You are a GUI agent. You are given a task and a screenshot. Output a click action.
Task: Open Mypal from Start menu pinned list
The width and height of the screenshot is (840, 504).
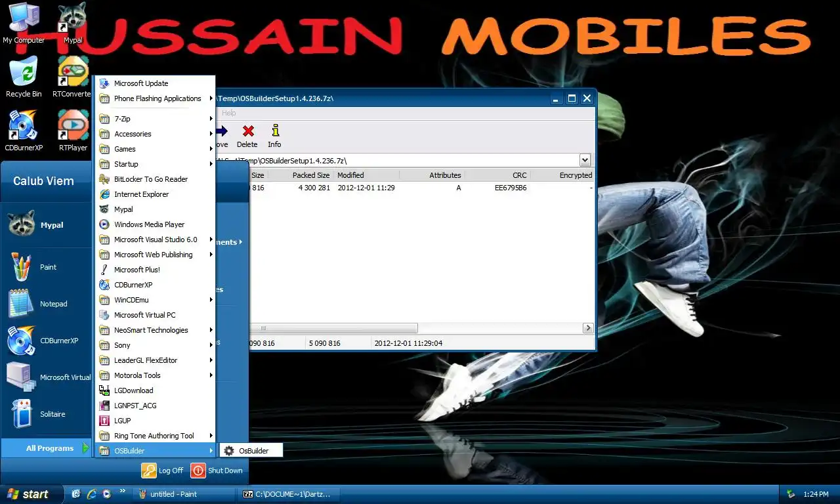tap(46, 225)
